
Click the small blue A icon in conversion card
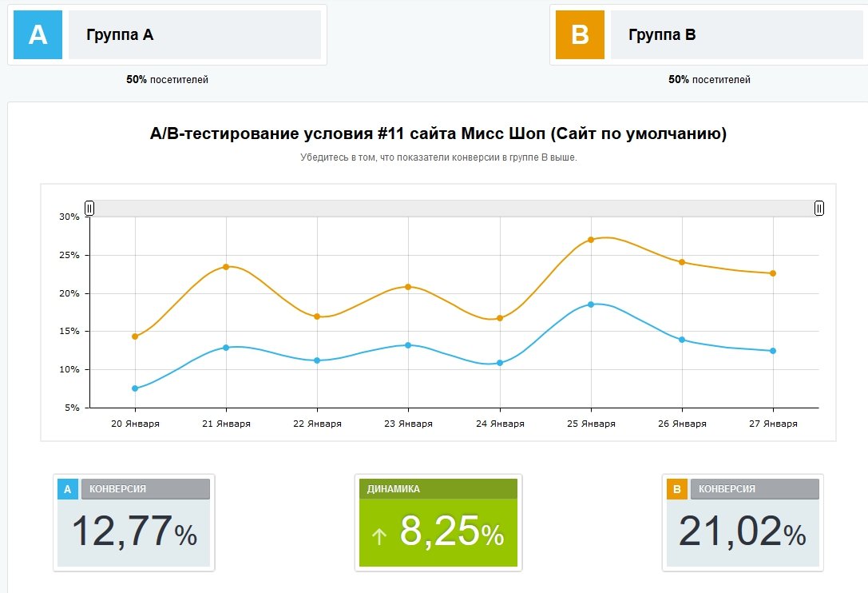(x=68, y=489)
